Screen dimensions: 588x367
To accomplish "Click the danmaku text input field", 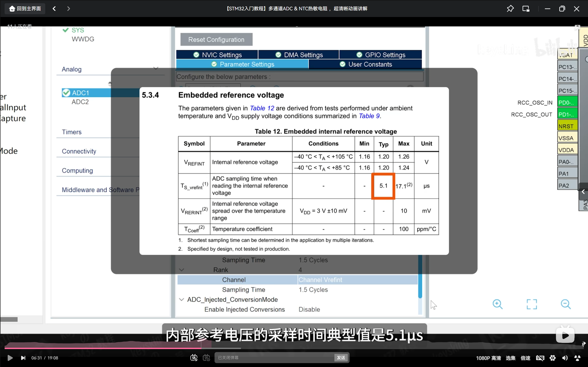I will click(274, 358).
